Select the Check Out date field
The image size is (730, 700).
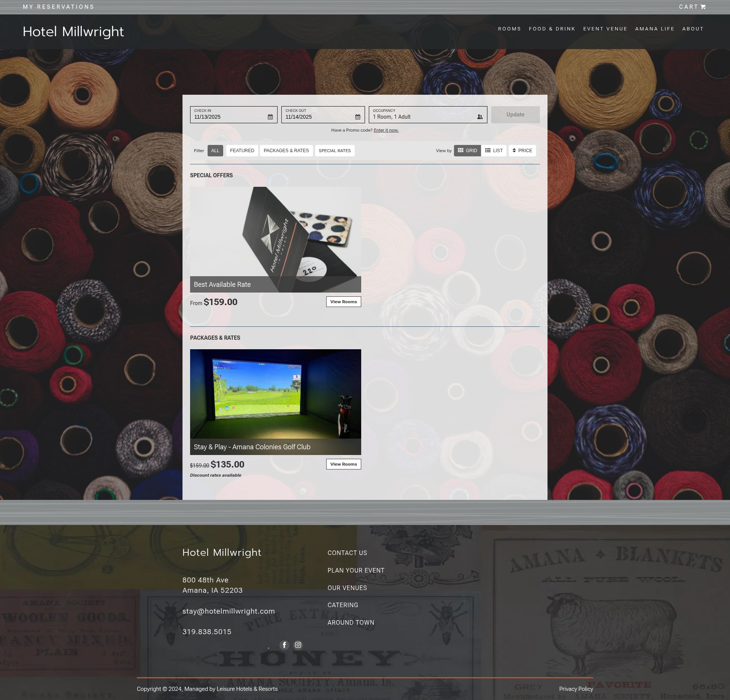click(x=323, y=115)
